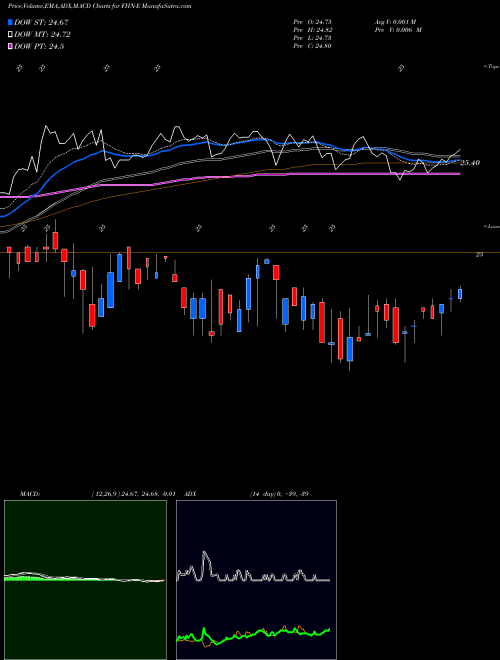Open the MACD indicator chart panel
Viewport: 500px width, 660px height.
[x=85, y=580]
